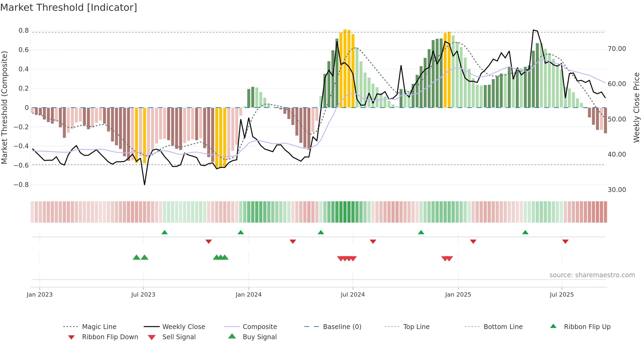The image size is (644, 362).
Task: Click the 0.8 left axis label
Action: pyautogui.click(x=24, y=31)
